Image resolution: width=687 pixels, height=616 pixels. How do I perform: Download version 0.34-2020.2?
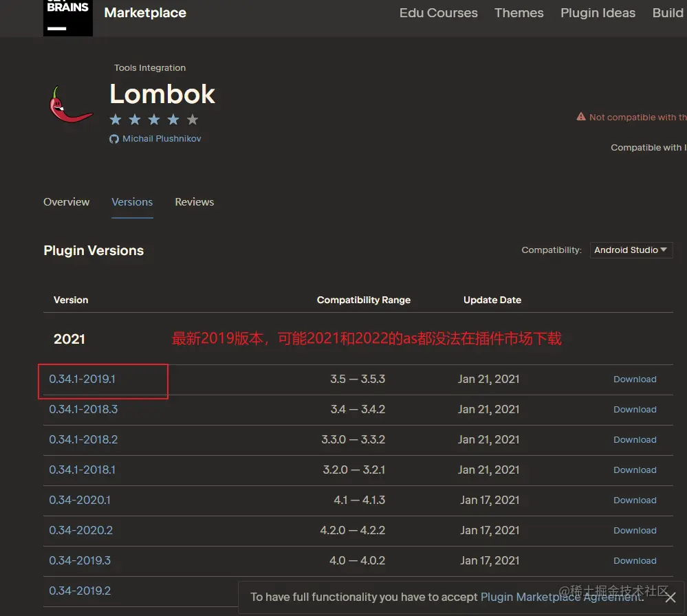[635, 531]
